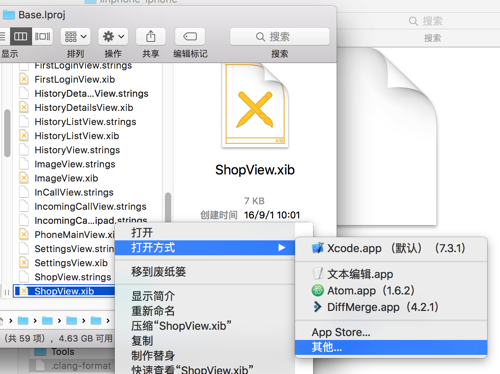Image resolution: width=500 pixels, height=374 pixels.
Task: Click the xib icon beside FirstLoginView.xib
Action: 24,79
